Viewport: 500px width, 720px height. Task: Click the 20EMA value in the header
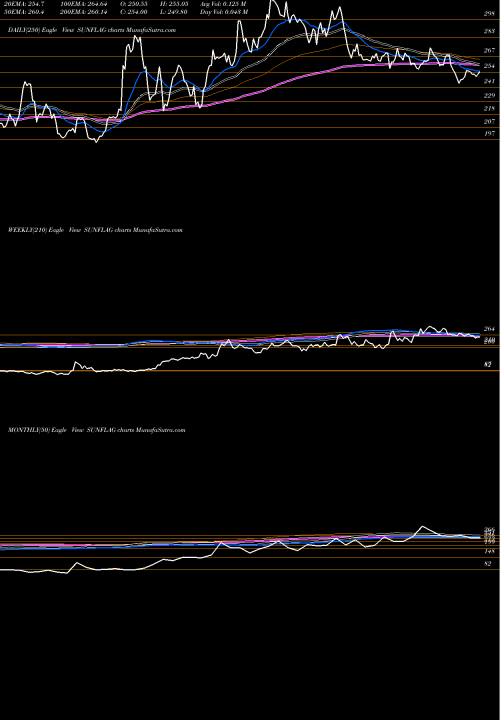tap(24, 4)
